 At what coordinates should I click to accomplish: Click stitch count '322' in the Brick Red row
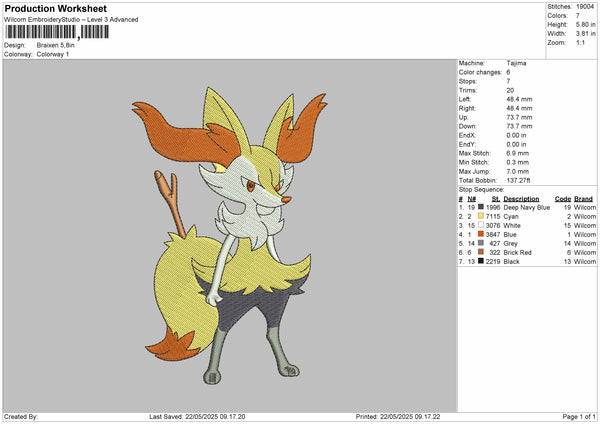(495, 253)
